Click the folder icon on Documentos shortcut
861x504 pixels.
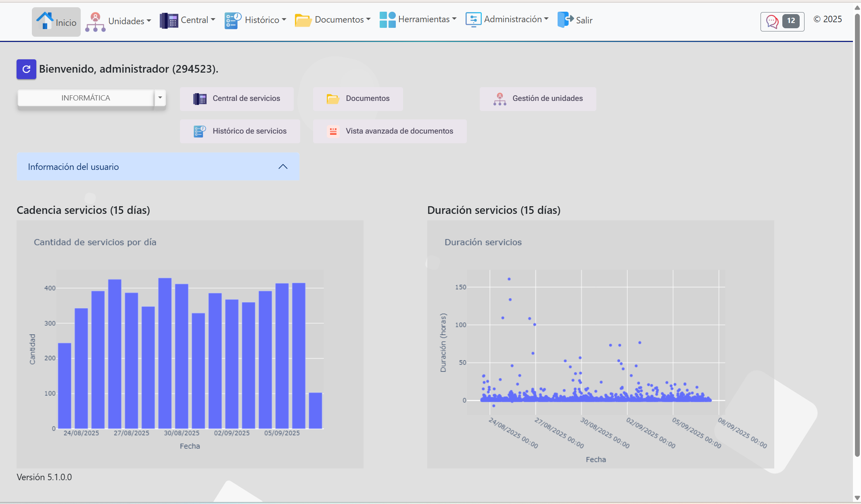pos(332,99)
